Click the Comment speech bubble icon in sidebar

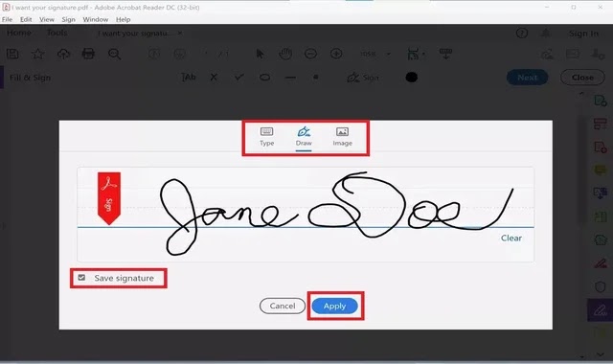[x=601, y=170]
